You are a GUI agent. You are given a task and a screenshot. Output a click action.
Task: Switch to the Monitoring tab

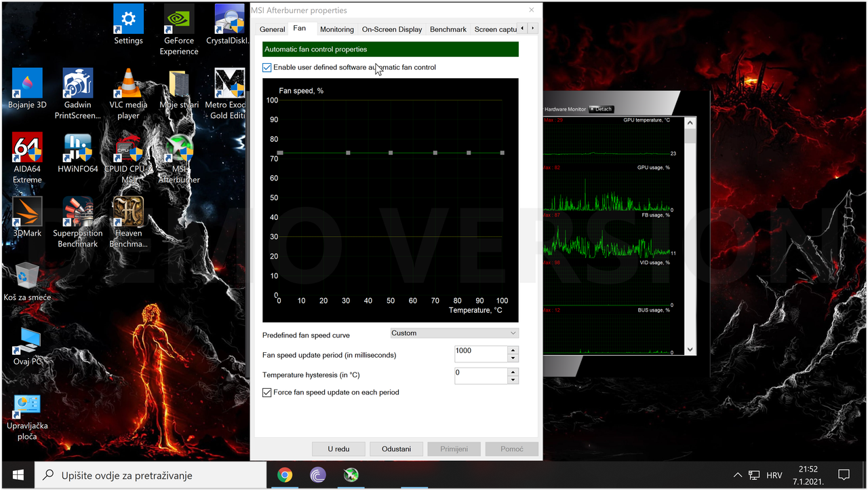pos(337,29)
